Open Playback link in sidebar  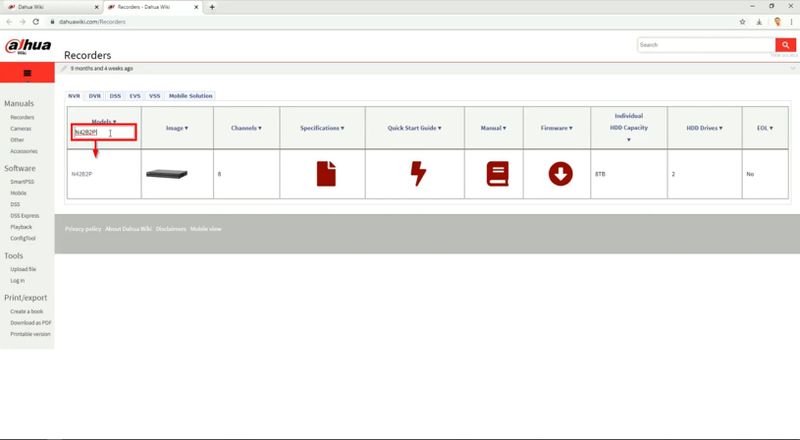pyautogui.click(x=21, y=227)
